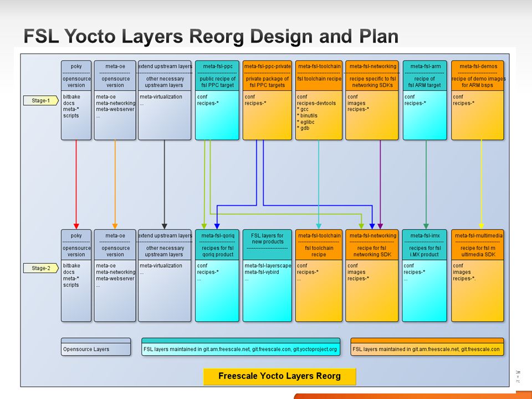Click "recipes for fsl qoriq product" description
532x399 pixels.
(217, 251)
